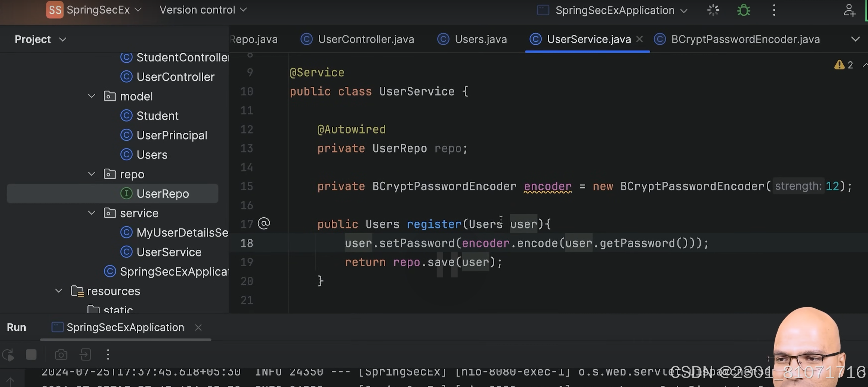
Task: Open the kebab menu in the Run toolbar
Action: [x=108, y=354]
